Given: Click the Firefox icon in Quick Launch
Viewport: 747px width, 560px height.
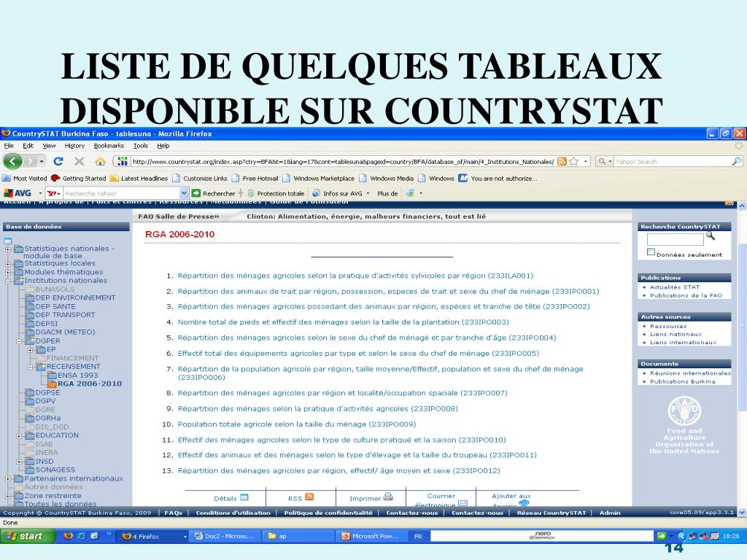Looking at the screenshot, I should click(x=68, y=536).
